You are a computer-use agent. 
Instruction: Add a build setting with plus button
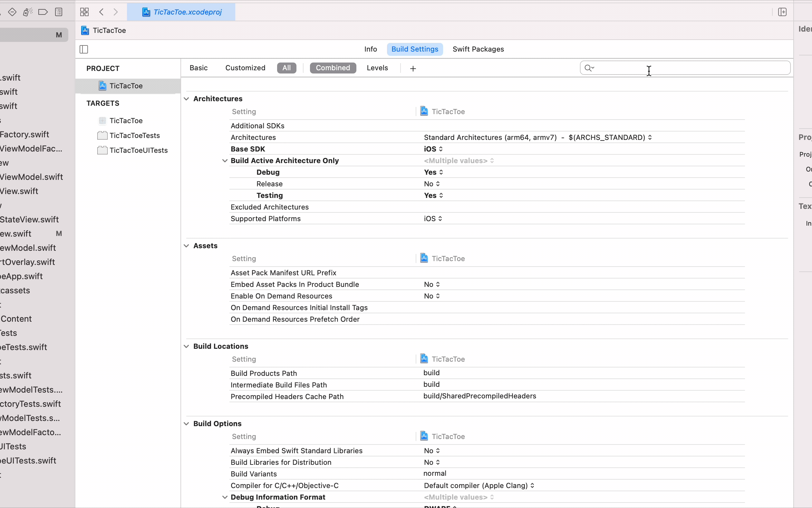[413, 69]
